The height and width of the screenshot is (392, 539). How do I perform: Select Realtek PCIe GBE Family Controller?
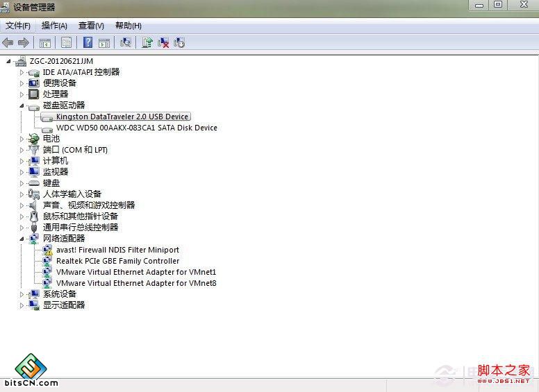point(117,261)
